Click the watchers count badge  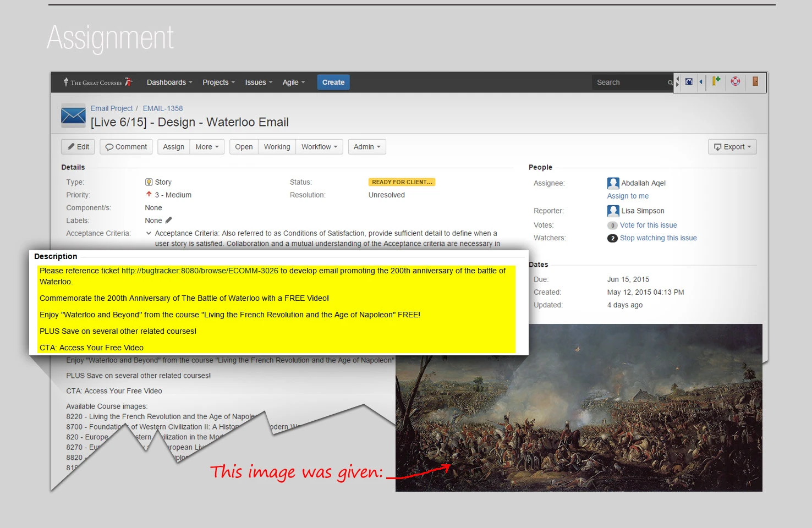[x=612, y=238]
